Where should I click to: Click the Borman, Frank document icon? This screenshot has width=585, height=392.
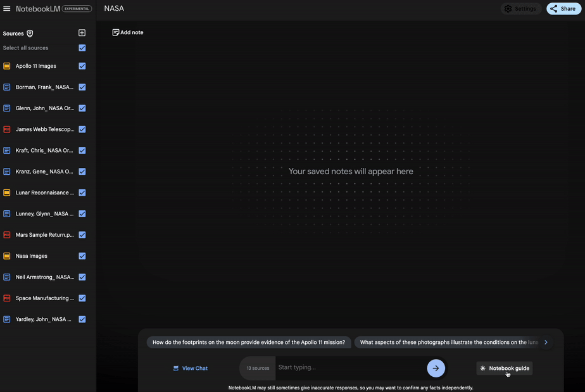tap(7, 87)
